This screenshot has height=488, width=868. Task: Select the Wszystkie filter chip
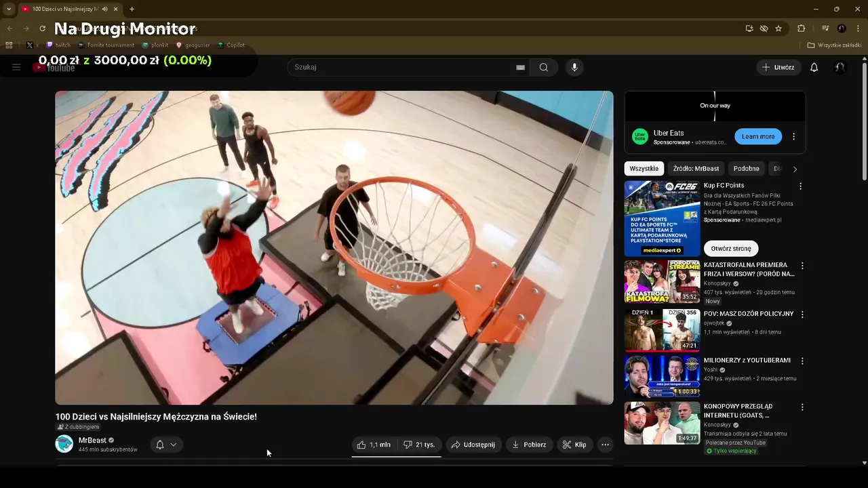point(644,169)
